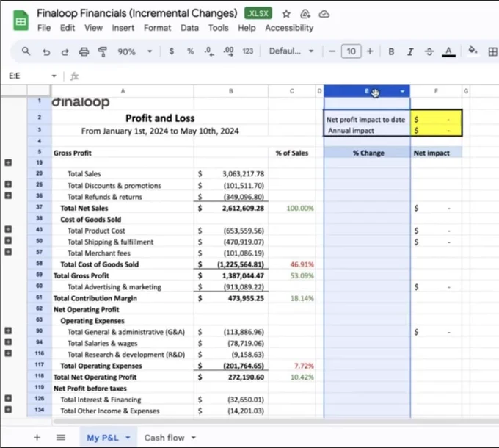Format selection as currency
The height and width of the screenshot is (448, 499).
[x=172, y=51]
